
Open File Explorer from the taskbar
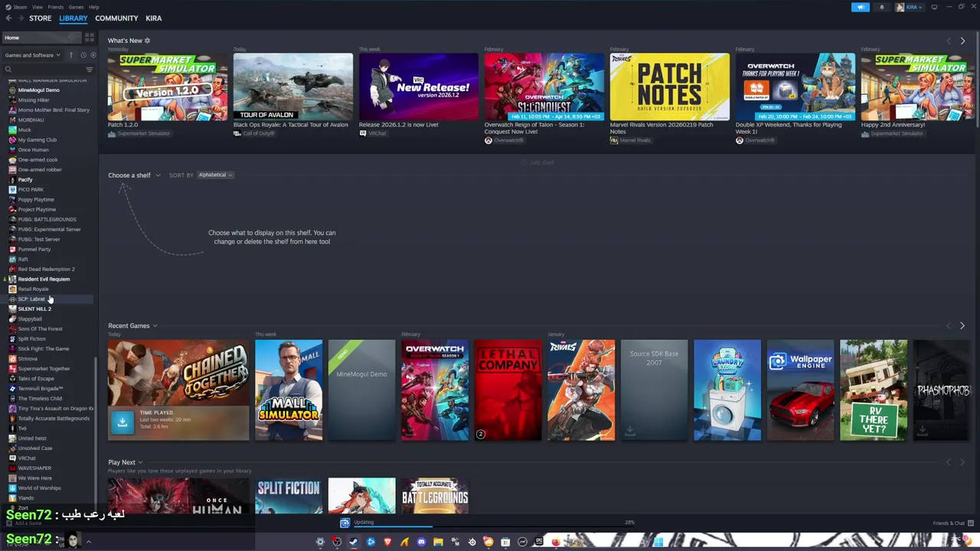tap(438, 542)
